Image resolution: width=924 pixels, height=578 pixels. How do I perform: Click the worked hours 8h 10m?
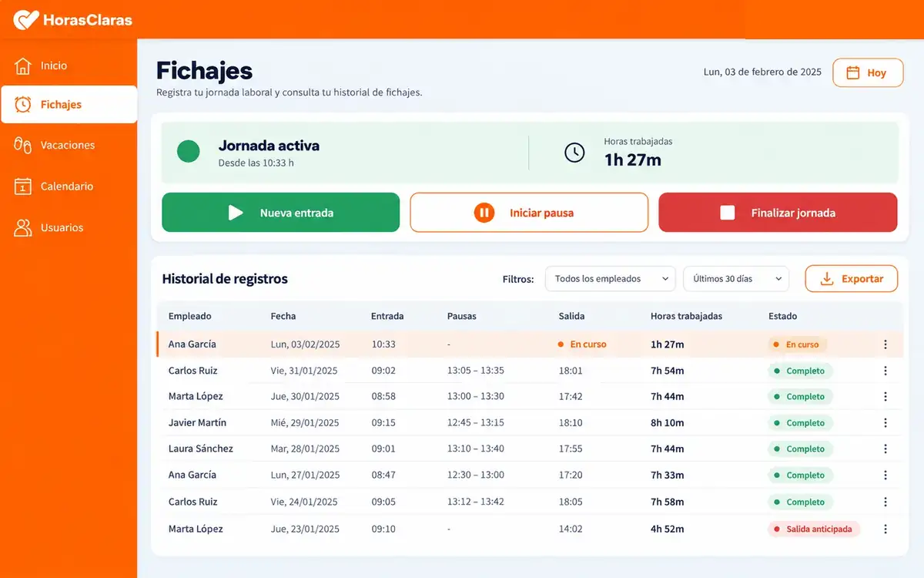coord(668,423)
